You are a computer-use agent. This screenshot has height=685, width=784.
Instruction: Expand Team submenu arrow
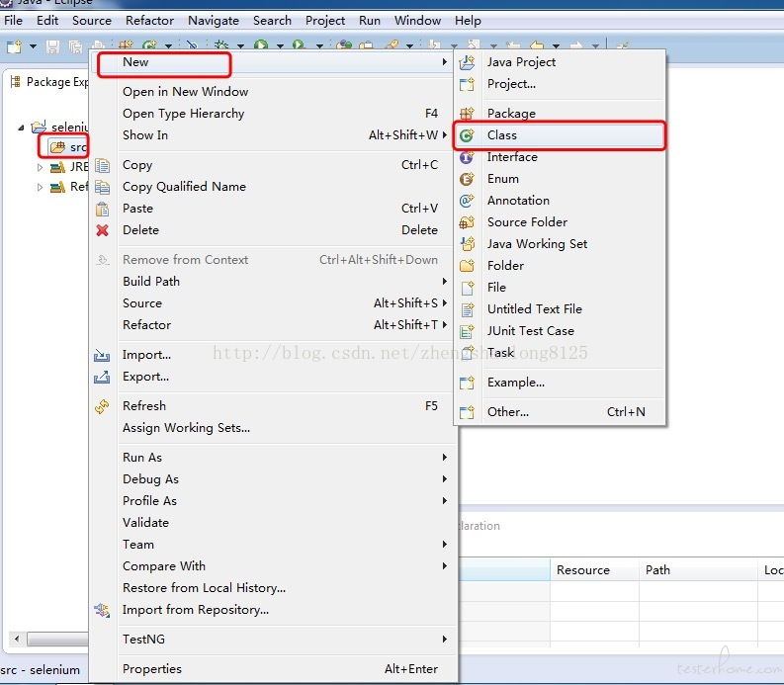click(445, 545)
